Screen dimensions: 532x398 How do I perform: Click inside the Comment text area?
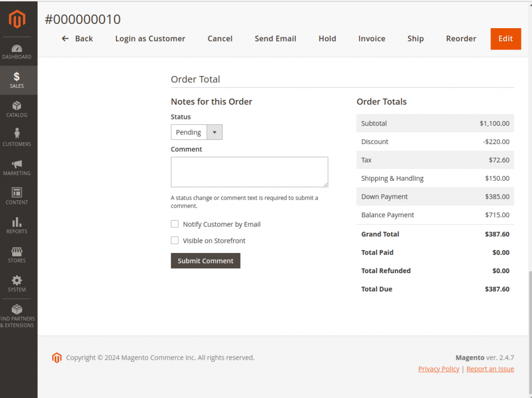pyautogui.click(x=249, y=172)
